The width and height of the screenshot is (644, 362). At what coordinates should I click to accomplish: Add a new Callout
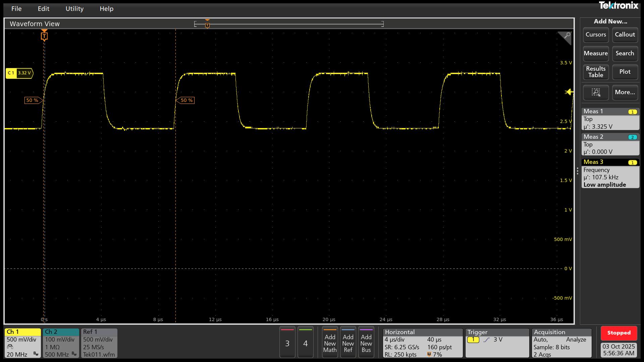click(625, 35)
